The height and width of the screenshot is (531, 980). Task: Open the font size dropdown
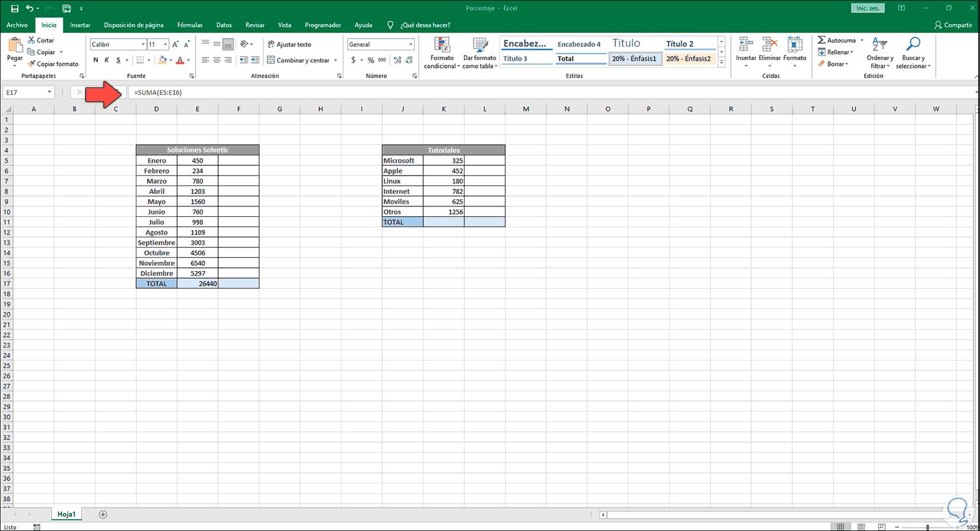coord(165,44)
